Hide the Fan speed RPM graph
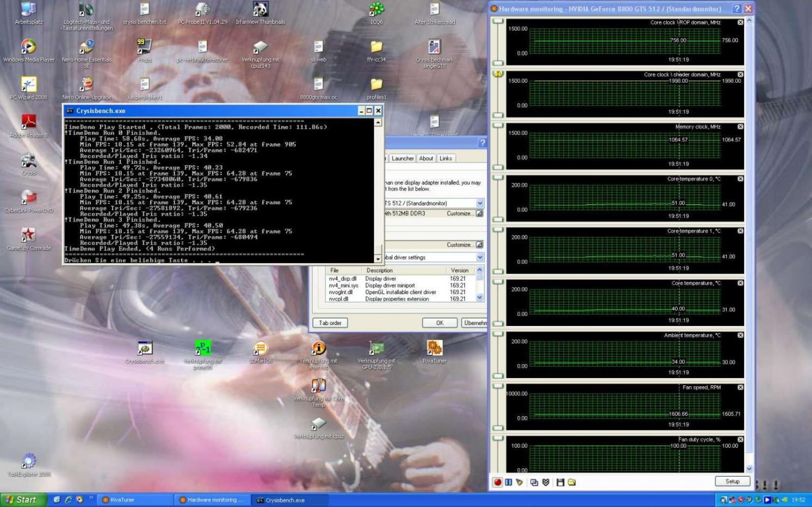 point(740,387)
